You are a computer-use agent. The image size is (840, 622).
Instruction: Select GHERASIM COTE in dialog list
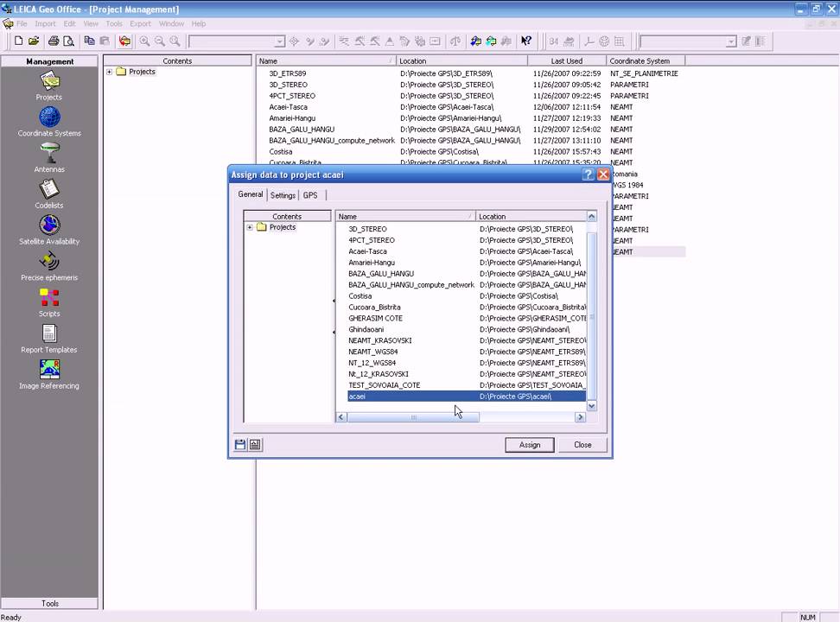[375, 318]
